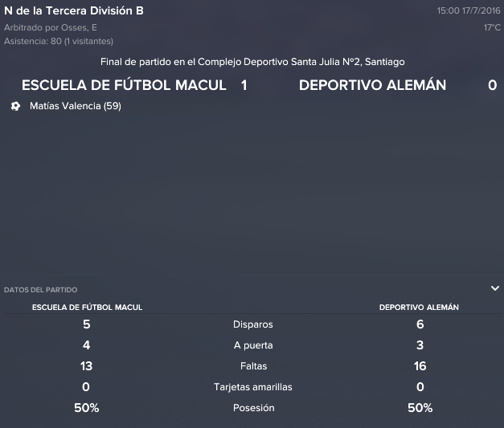
Task: Open Escuela de Fútbol Macul team in scoreline
Action: pyautogui.click(x=124, y=85)
